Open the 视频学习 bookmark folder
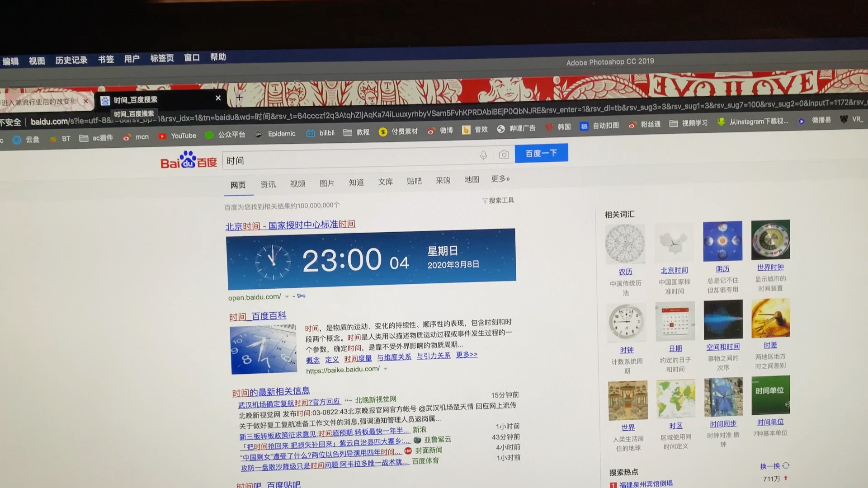This screenshot has width=868, height=488. [x=689, y=123]
